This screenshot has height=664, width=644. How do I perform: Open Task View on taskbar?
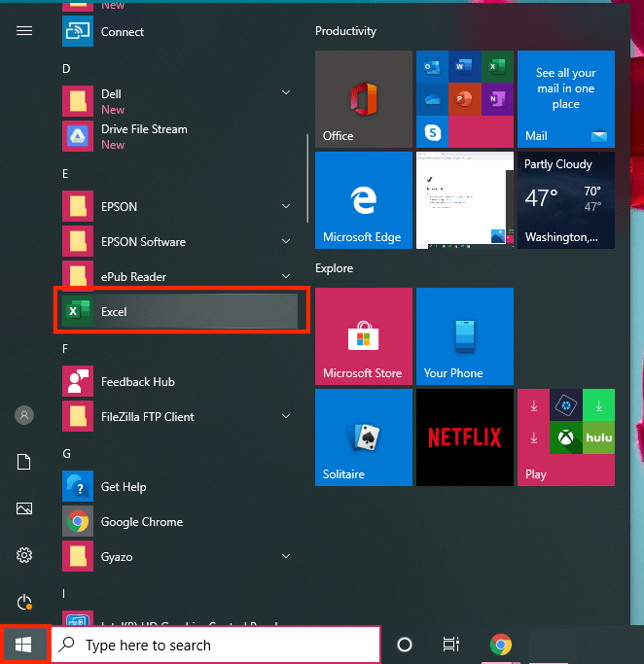pyautogui.click(x=451, y=645)
